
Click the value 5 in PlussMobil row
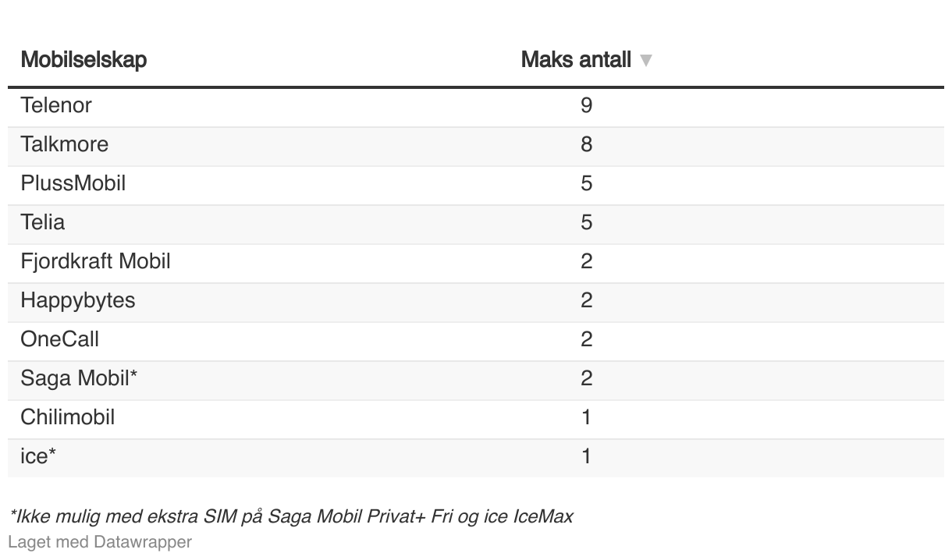(x=587, y=183)
